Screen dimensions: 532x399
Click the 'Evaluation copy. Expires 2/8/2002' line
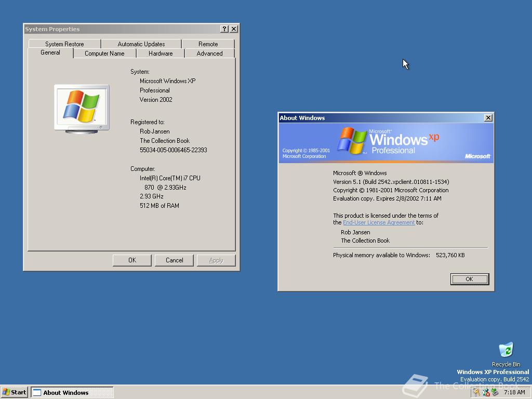(x=387, y=198)
